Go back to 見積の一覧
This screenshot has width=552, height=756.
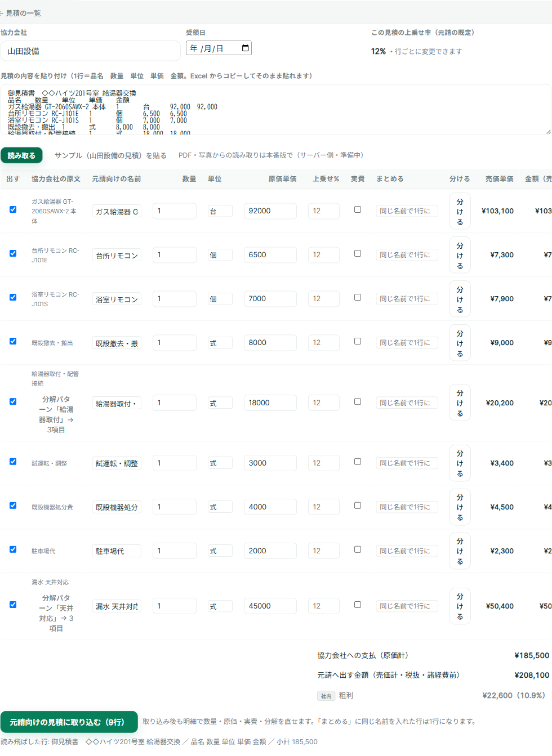click(20, 13)
